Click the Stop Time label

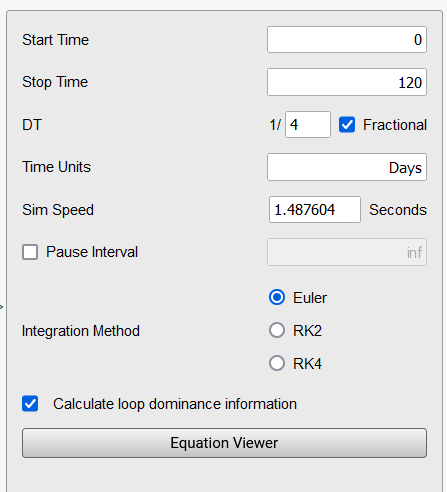(x=55, y=82)
